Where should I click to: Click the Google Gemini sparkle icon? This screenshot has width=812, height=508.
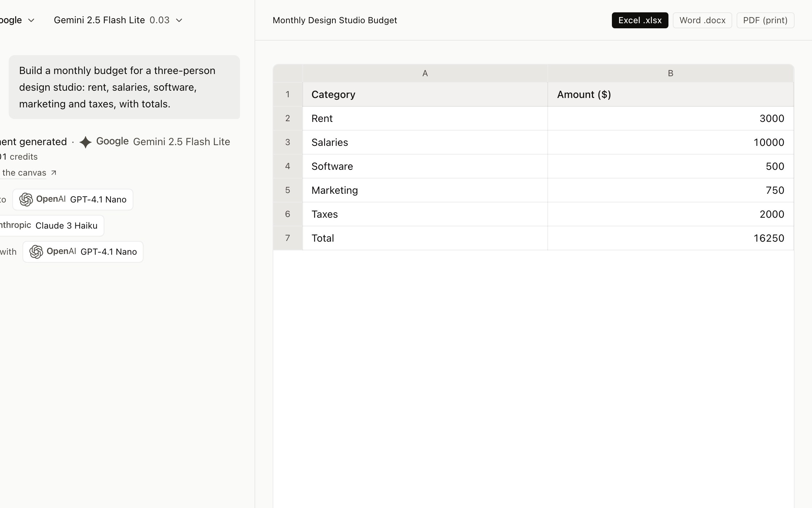point(86,142)
